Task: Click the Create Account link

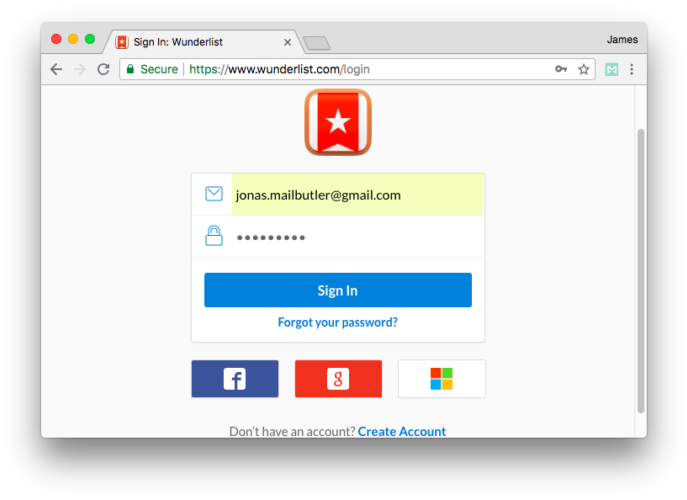Action: (x=402, y=432)
